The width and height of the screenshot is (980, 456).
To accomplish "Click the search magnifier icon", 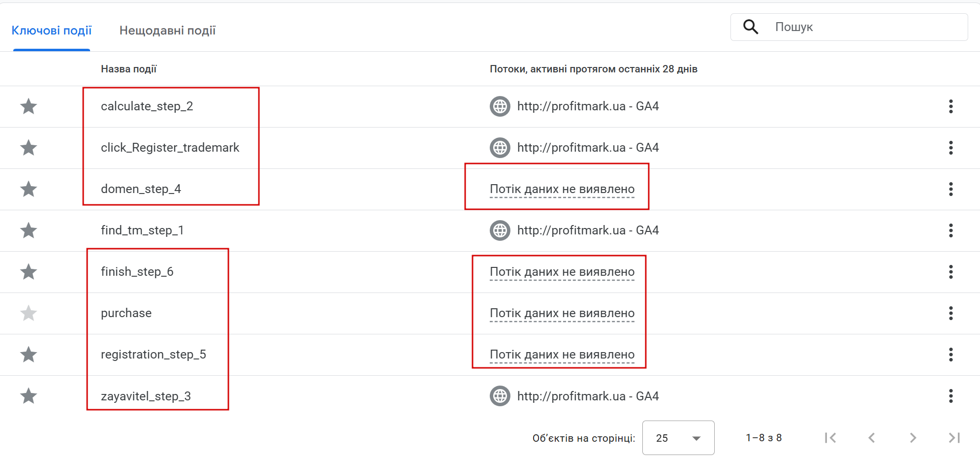I will point(750,27).
